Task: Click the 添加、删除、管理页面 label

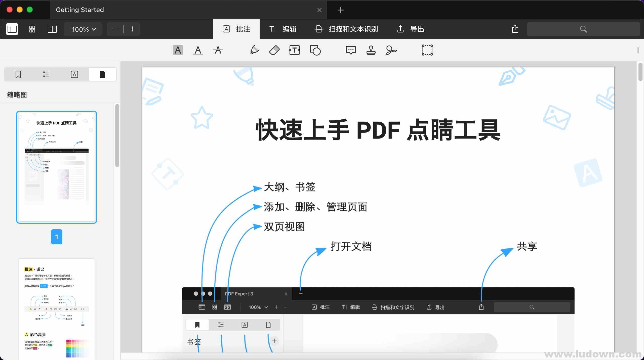Action: (315, 207)
